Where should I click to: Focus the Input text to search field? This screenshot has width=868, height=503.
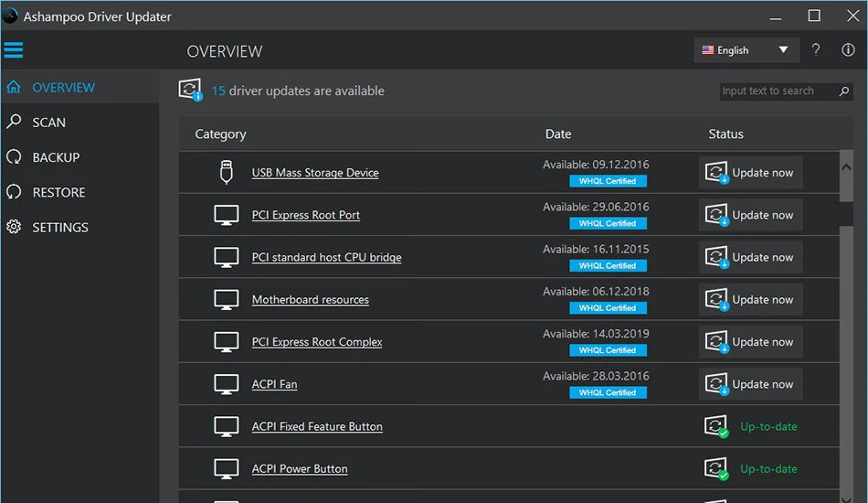tap(778, 91)
